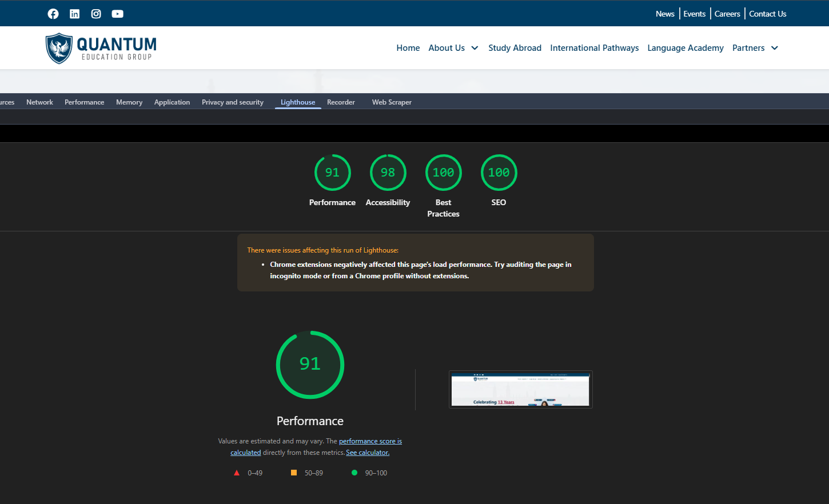
Task: Expand the Partners dropdown chevron
Action: [775, 48]
